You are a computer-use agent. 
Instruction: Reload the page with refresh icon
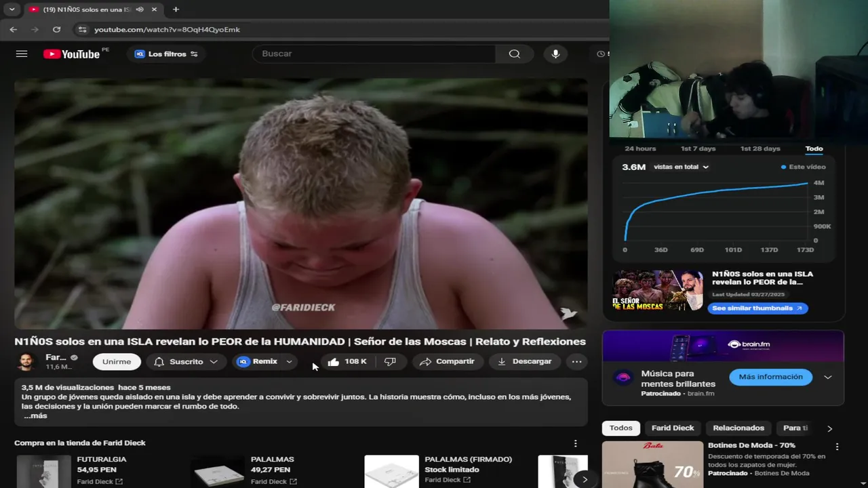click(56, 30)
